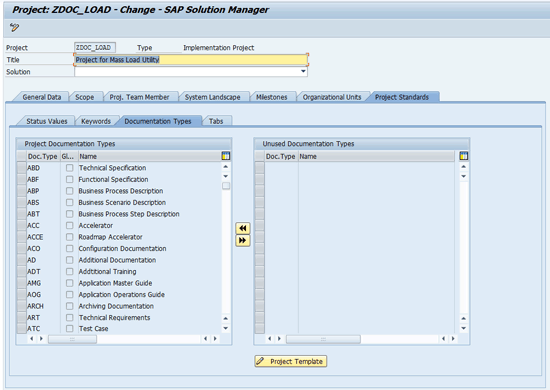
Task: Check the global box for Roadmap Accelerator
Action: pyautogui.click(x=70, y=237)
